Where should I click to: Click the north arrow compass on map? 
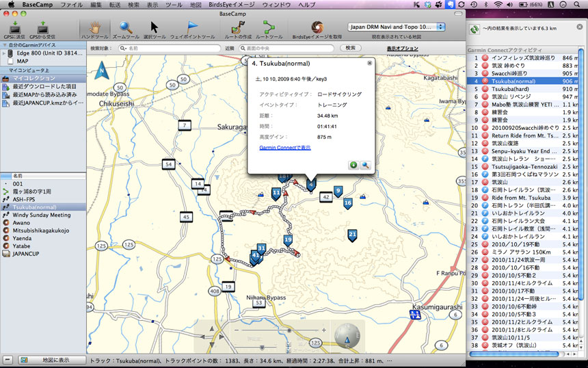(x=102, y=70)
